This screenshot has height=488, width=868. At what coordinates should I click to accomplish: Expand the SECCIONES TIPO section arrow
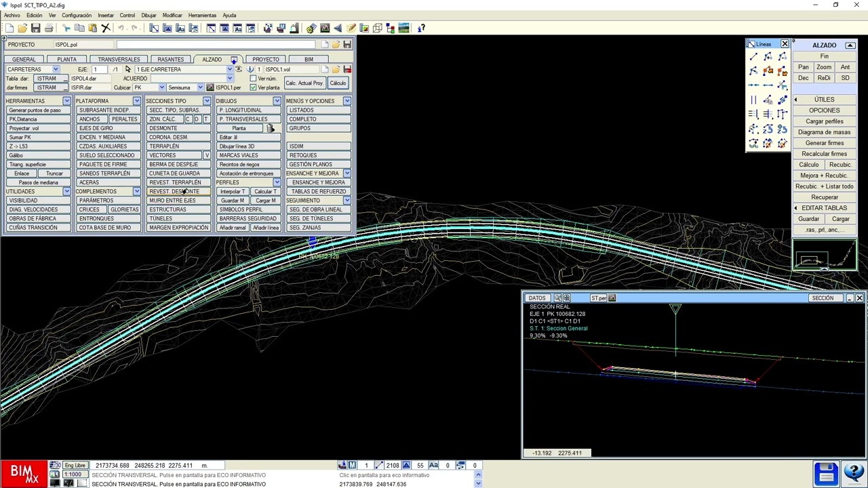point(207,101)
